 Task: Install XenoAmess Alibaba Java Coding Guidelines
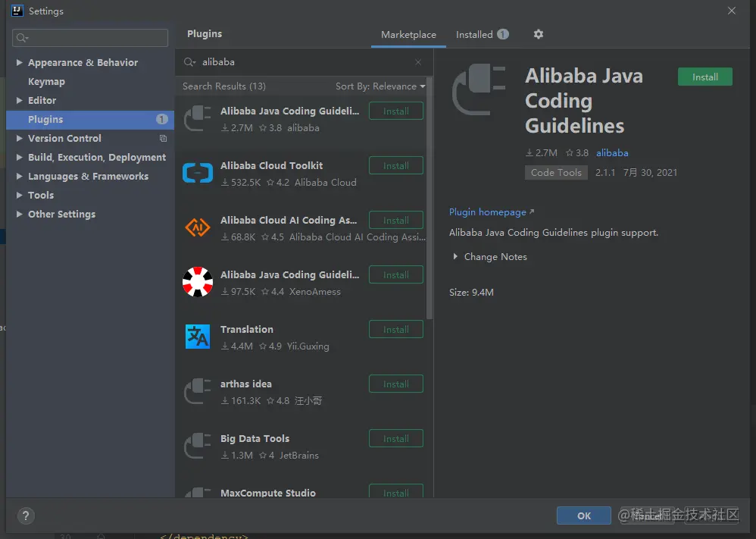pos(396,274)
